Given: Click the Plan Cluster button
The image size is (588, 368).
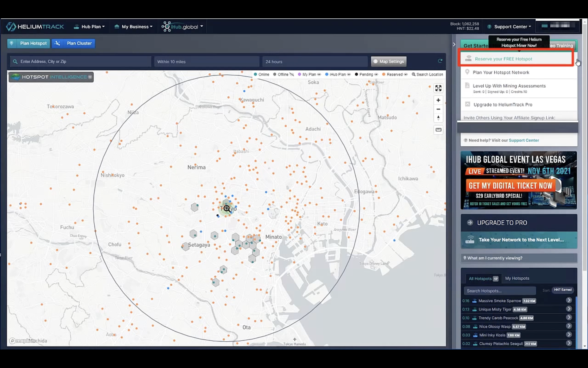Looking at the screenshot, I should pyautogui.click(x=73, y=43).
